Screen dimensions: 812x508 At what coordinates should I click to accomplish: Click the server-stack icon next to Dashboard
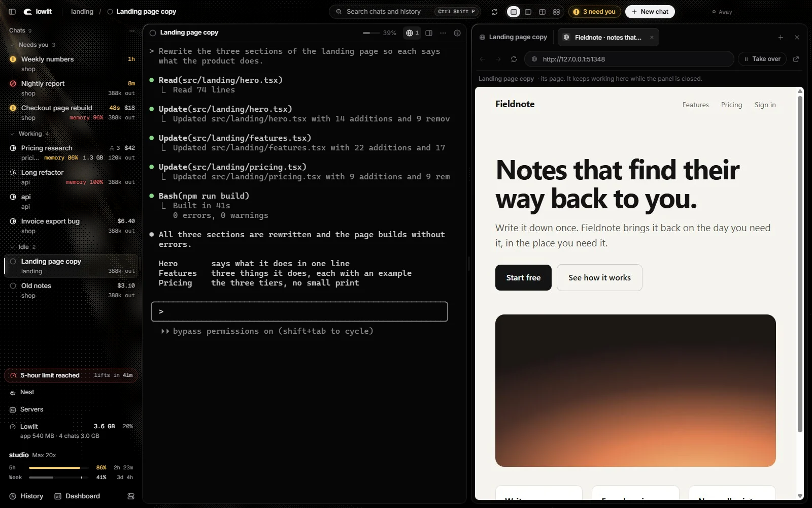coord(131,496)
